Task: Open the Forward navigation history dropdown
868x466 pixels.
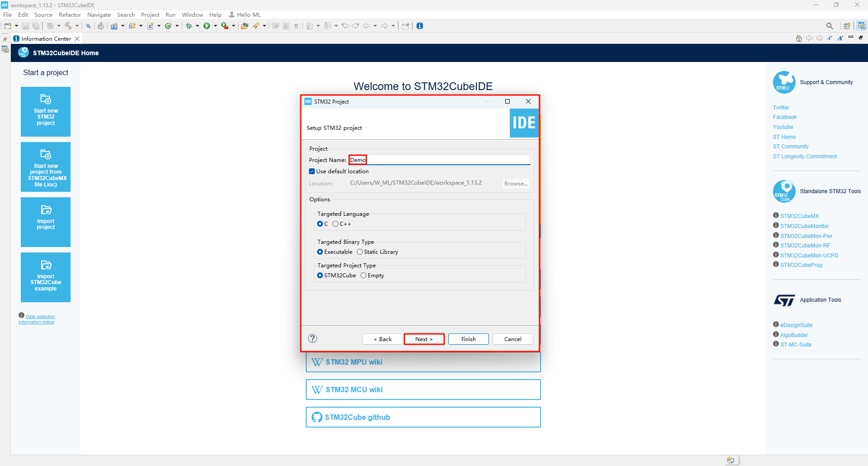Action: pyautogui.click(x=393, y=26)
